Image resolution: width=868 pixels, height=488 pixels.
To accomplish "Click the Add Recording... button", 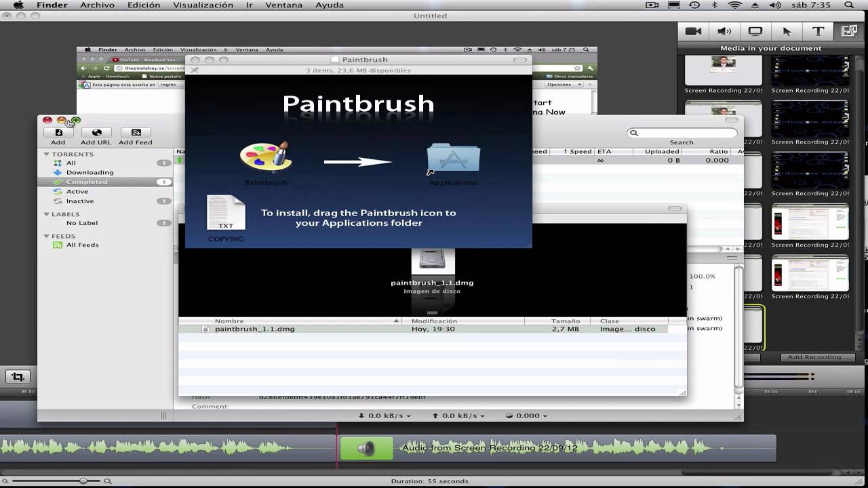I will click(x=816, y=357).
